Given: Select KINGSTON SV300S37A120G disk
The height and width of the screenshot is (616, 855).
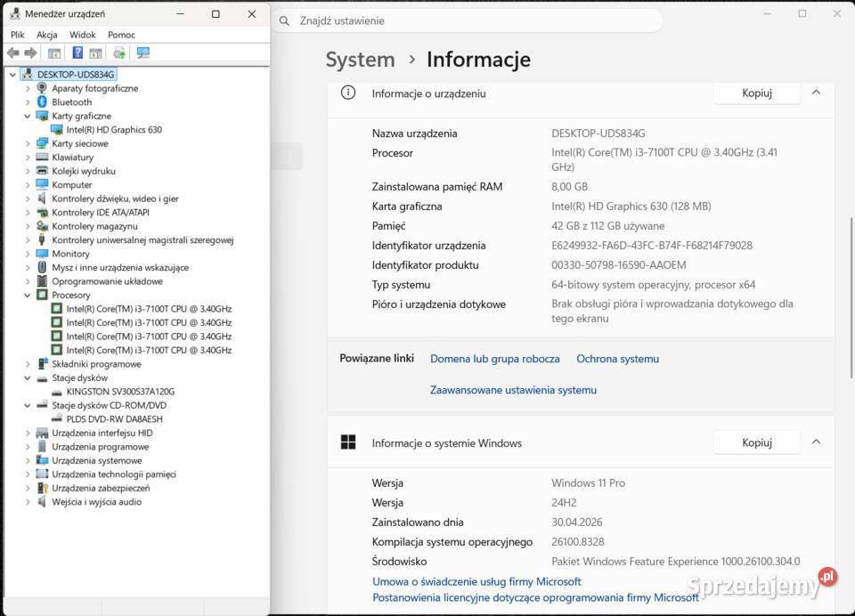Looking at the screenshot, I should pos(120,392).
